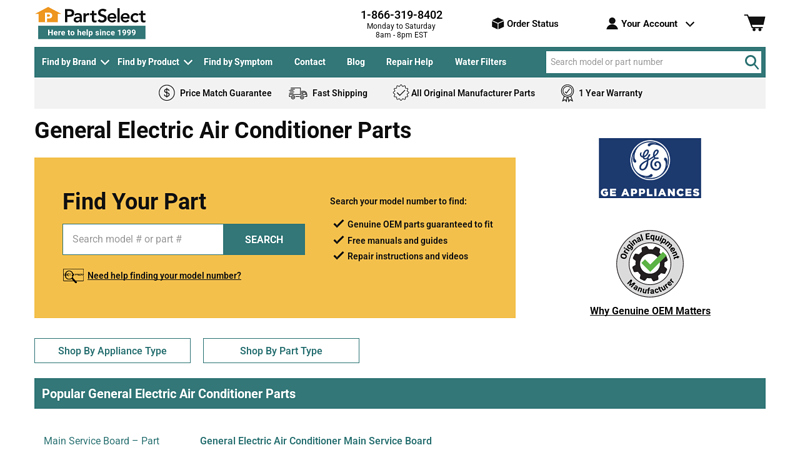Viewport: 800px width, 450px height.
Task: Select Shop By Part Type button
Action: point(281,351)
